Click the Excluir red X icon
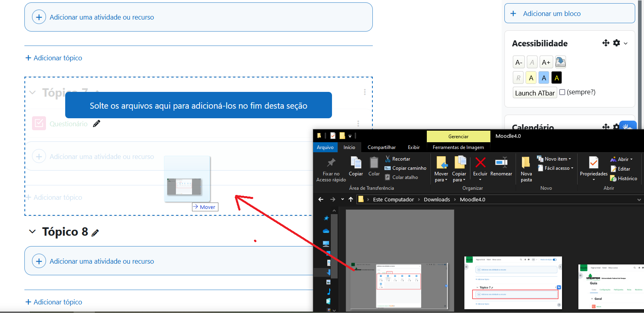The height and width of the screenshot is (314, 644). [x=480, y=163]
